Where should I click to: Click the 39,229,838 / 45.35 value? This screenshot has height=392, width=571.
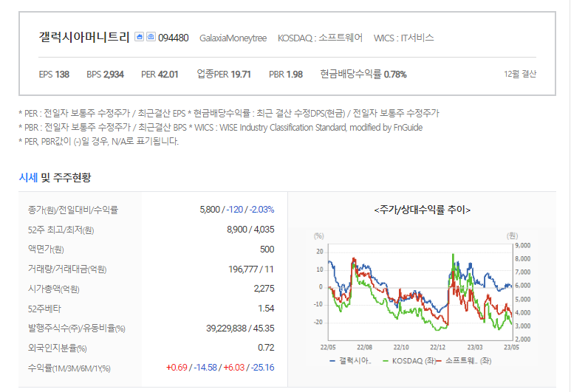(x=240, y=329)
